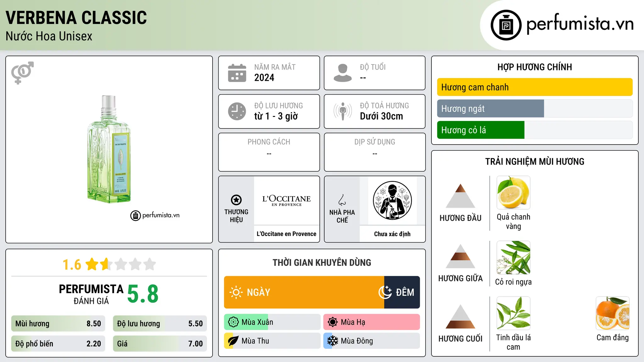Click the HƯƠNG ĐẦU label
Image resolution: width=644 pixels, height=362 pixels.
pos(461,218)
